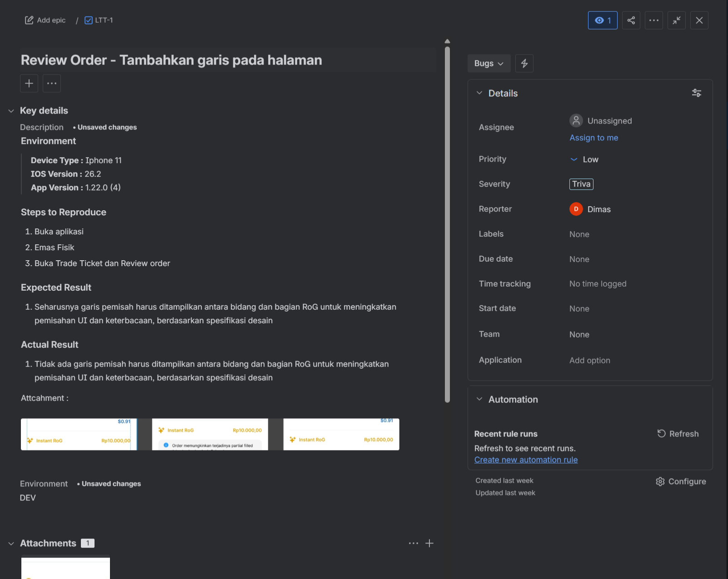Viewport: 728px width, 579px height.
Task: Click the Assign to me link
Action: (594, 138)
